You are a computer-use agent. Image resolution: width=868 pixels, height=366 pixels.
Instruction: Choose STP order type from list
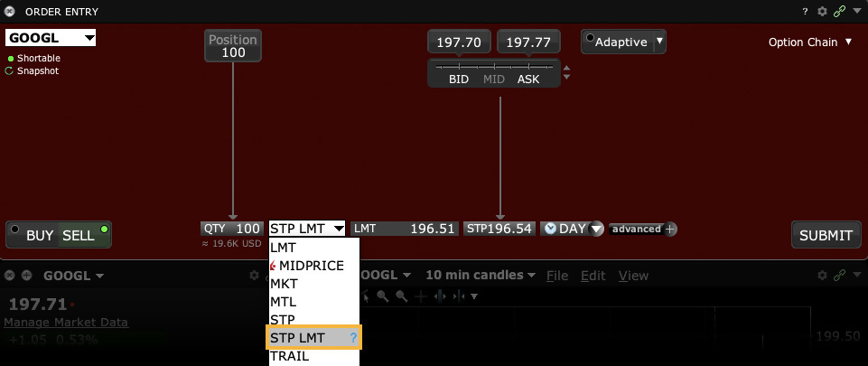pyautogui.click(x=314, y=320)
